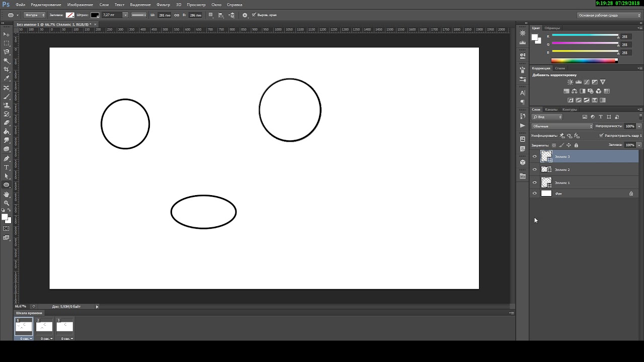Select the Clone Stamp tool

pyautogui.click(x=7, y=105)
